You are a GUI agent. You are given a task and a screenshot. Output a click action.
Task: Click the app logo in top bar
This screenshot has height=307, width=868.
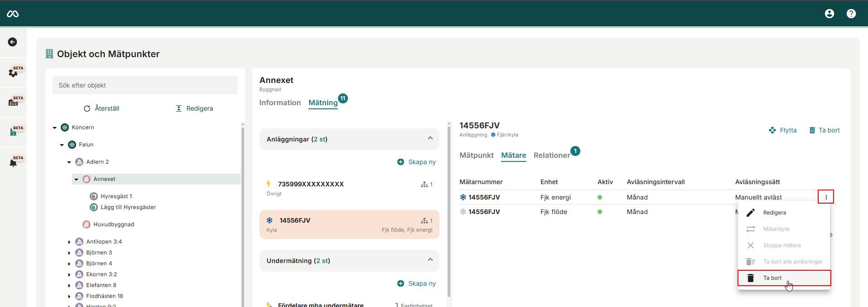[x=13, y=14]
